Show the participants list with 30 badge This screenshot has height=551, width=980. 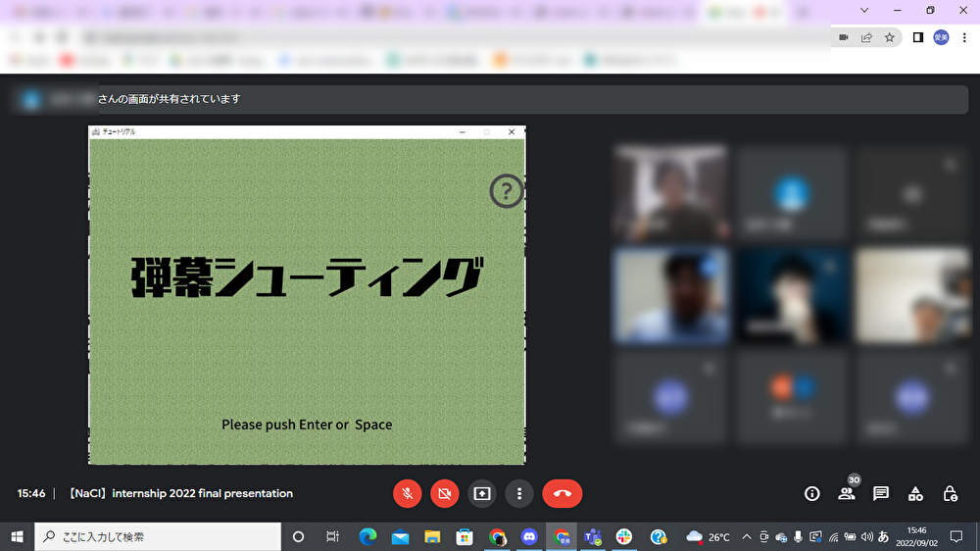[x=846, y=494]
